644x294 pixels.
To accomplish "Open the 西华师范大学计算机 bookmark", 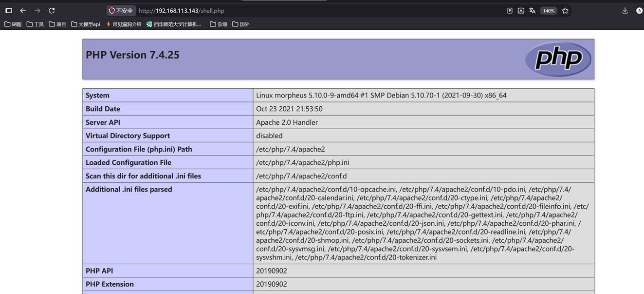I will coord(174,24).
